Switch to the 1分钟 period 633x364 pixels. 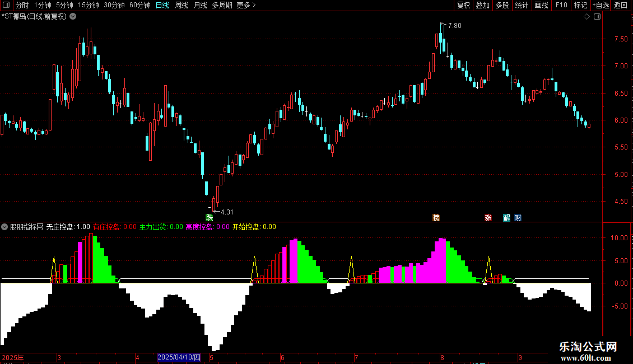click(43, 5)
